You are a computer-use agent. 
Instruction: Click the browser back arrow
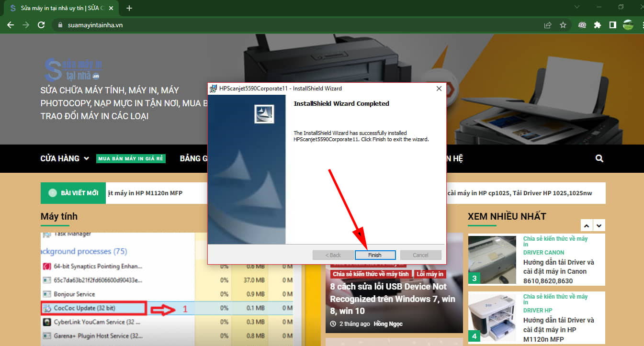pos(11,25)
